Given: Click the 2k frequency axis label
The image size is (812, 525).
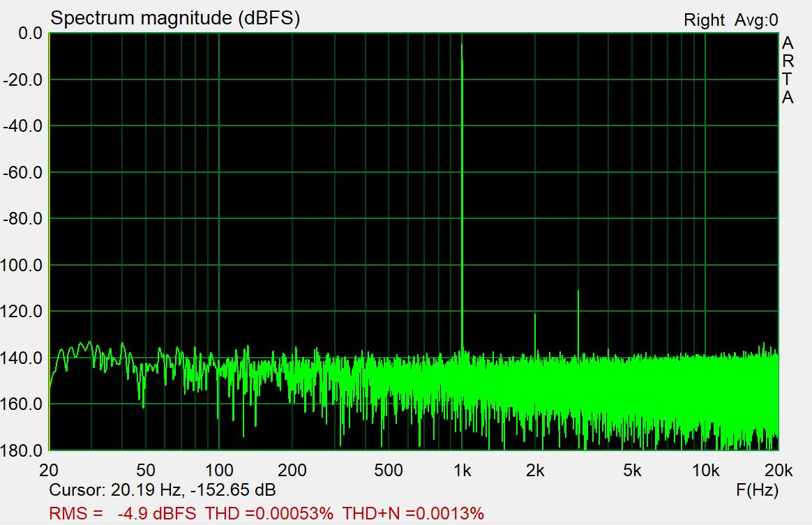Looking at the screenshot, I should pyautogui.click(x=535, y=470).
